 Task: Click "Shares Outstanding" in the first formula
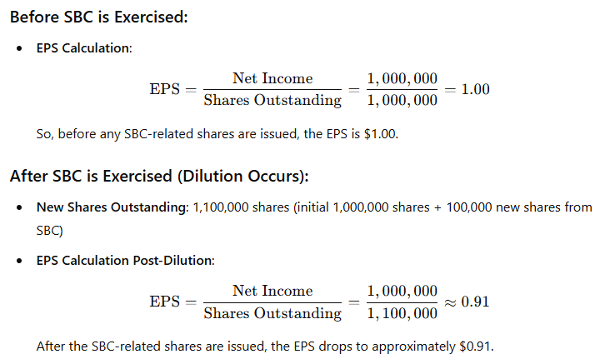272,101
